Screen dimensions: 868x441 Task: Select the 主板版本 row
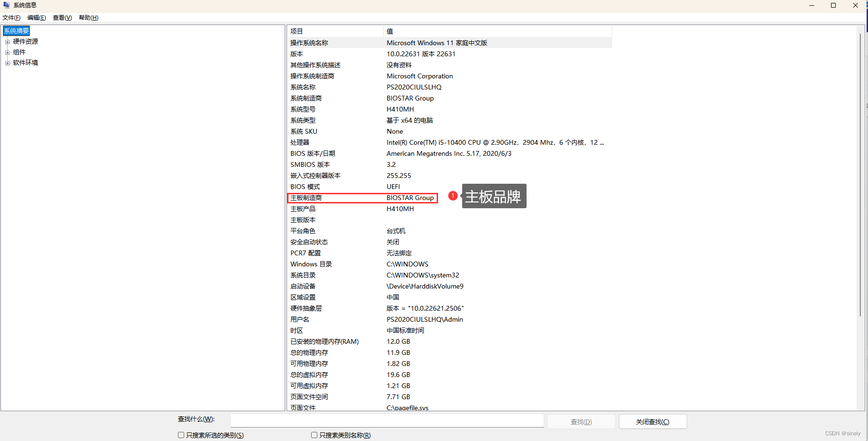pos(450,220)
